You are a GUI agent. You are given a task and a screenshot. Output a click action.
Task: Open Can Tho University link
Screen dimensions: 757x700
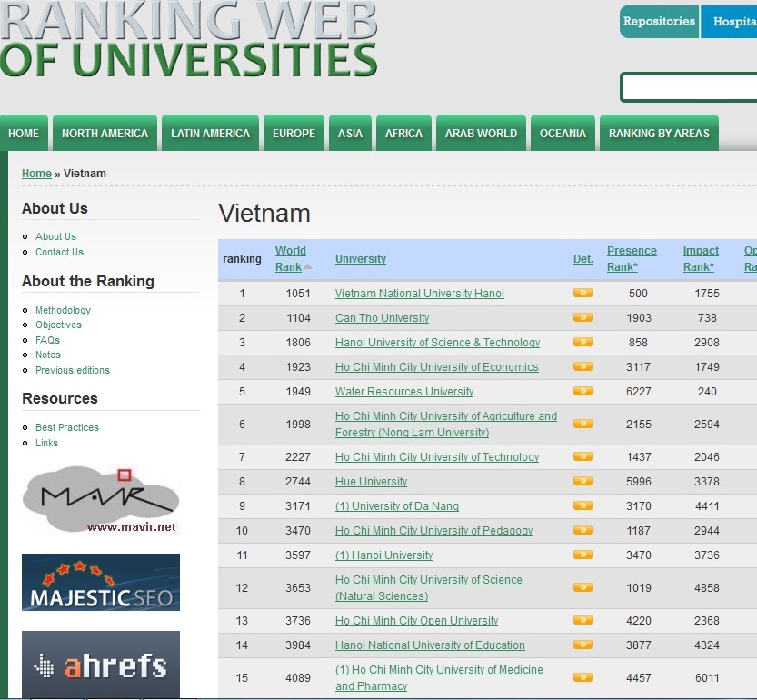click(x=382, y=318)
